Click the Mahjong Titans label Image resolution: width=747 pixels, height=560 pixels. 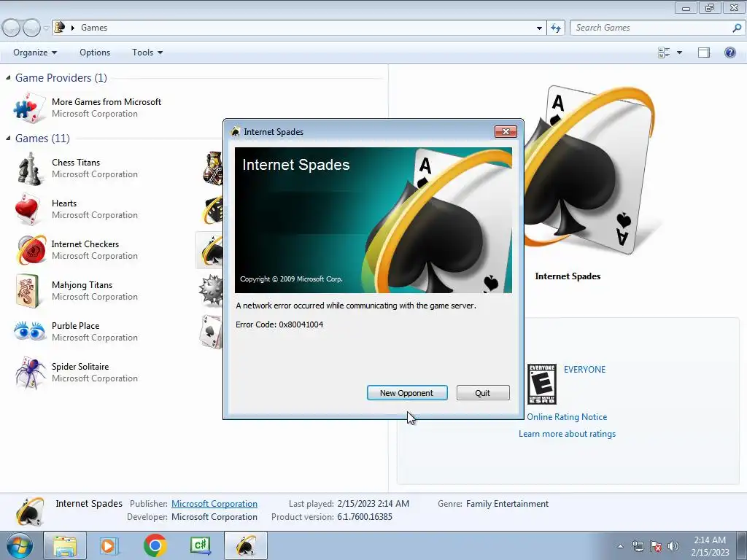(82, 285)
